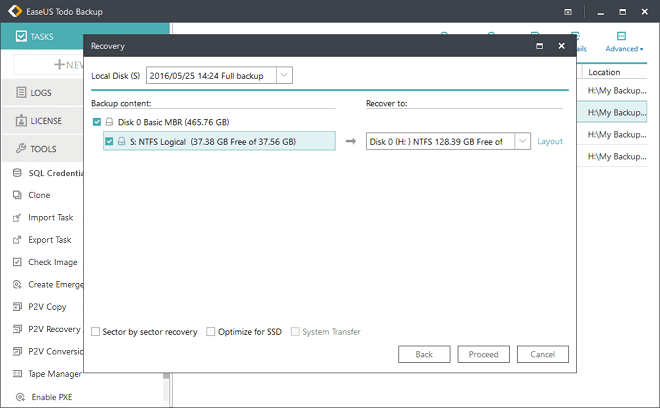Image resolution: width=660 pixels, height=408 pixels.
Task: Open the Layout link
Action: click(550, 141)
